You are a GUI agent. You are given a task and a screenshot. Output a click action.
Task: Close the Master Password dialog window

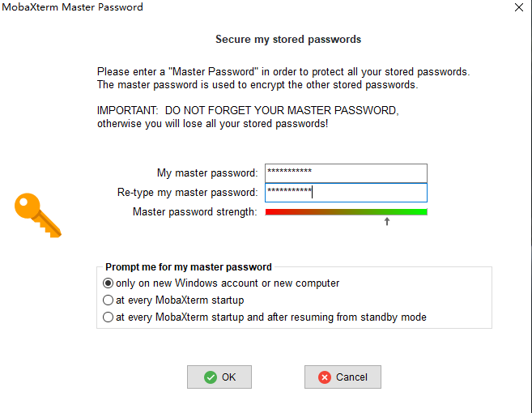pyautogui.click(x=519, y=7)
